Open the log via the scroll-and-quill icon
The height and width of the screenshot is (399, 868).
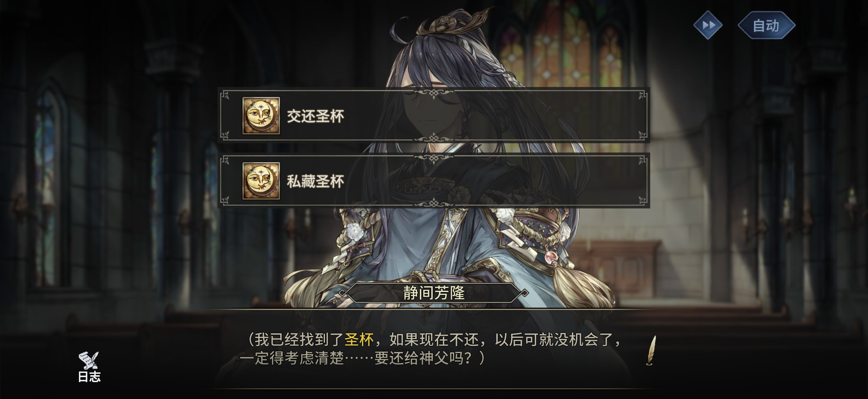pos(89,360)
